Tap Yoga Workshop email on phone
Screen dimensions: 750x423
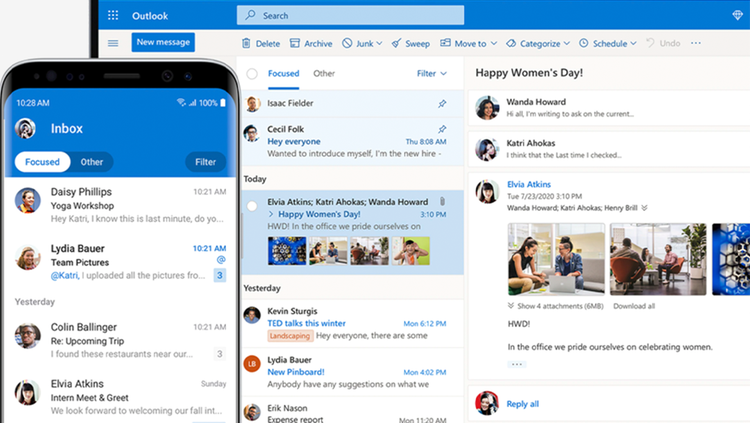(120, 205)
